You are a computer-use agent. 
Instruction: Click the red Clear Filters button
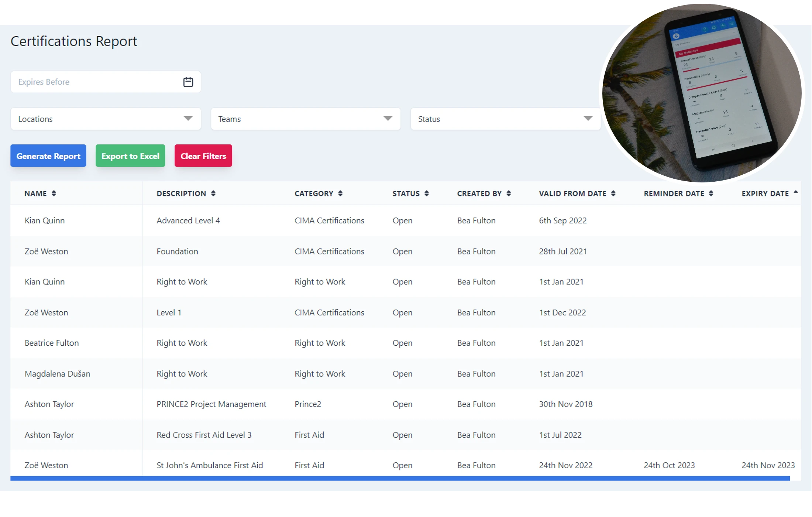pos(203,156)
